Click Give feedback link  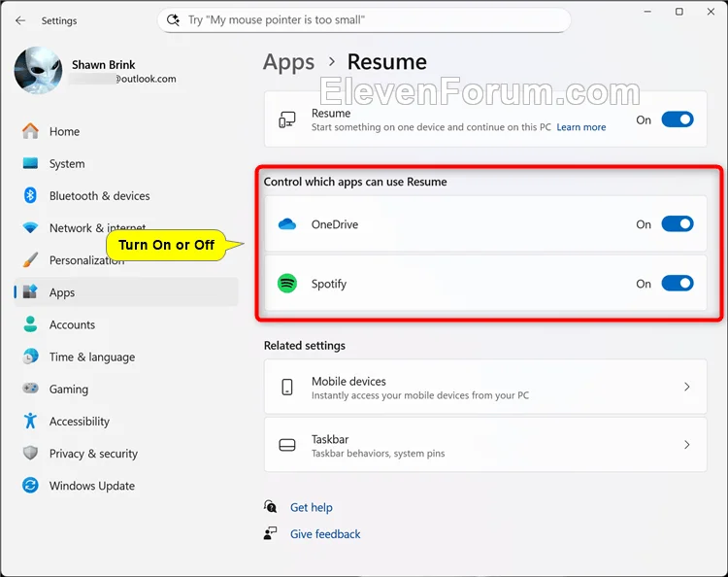click(x=325, y=534)
